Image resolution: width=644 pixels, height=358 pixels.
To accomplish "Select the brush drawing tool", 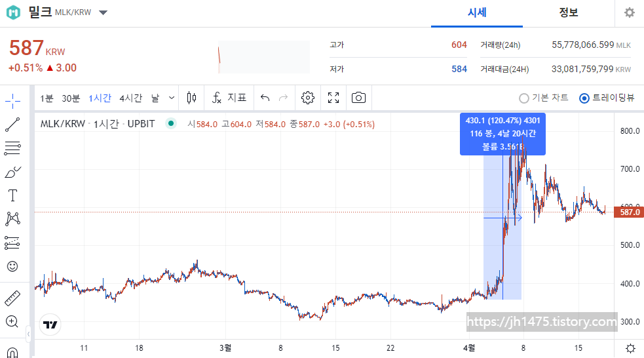I will pos(12,172).
